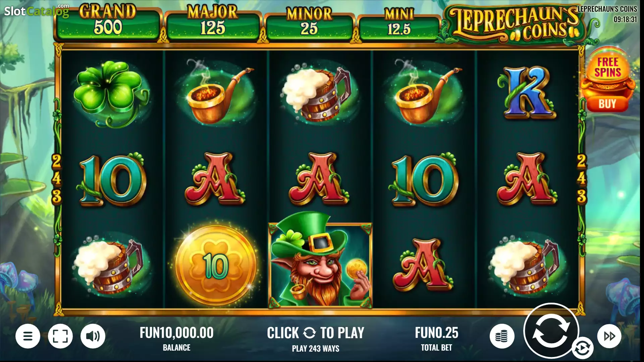Image resolution: width=644 pixels, height=362 pixels.
Task: Spin the reels
Action: [551, 331]
